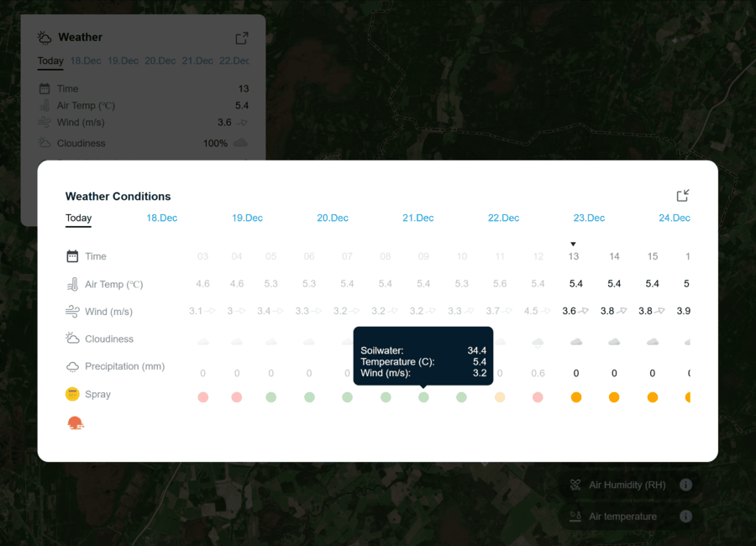Collapse the Weather Conditions panel

[683, 196]
